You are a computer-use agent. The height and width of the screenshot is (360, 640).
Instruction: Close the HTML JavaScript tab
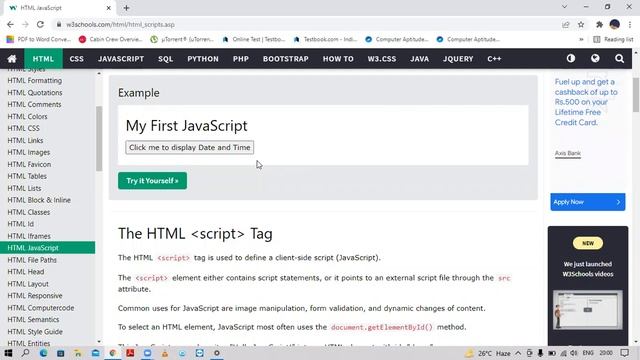tap(109, 8)
